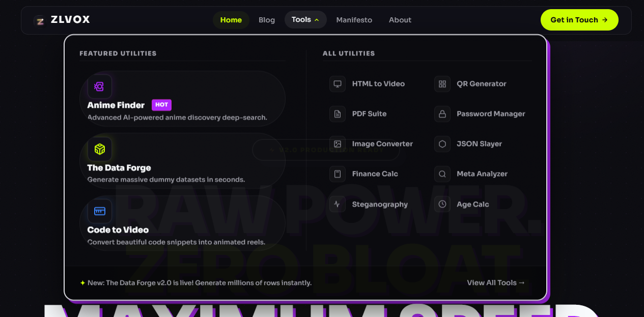
Task: Select the Age Calc clock icon
Action: (442, 204)
